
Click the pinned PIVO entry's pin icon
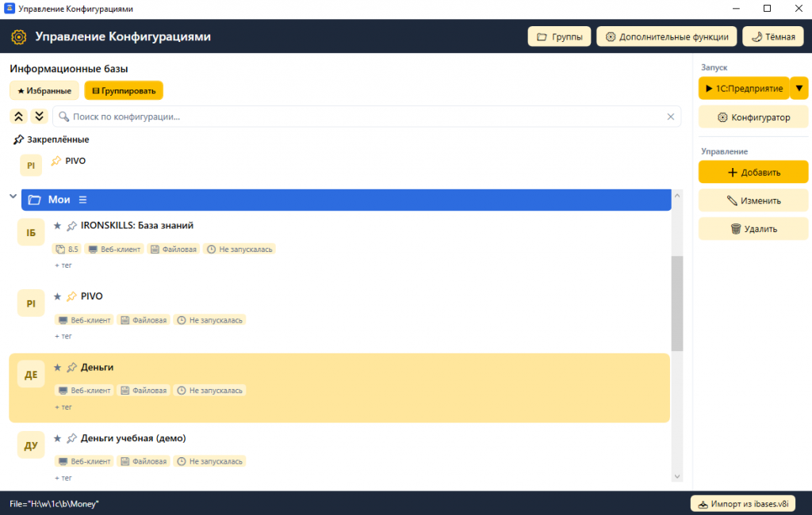[x=56, y=161]
